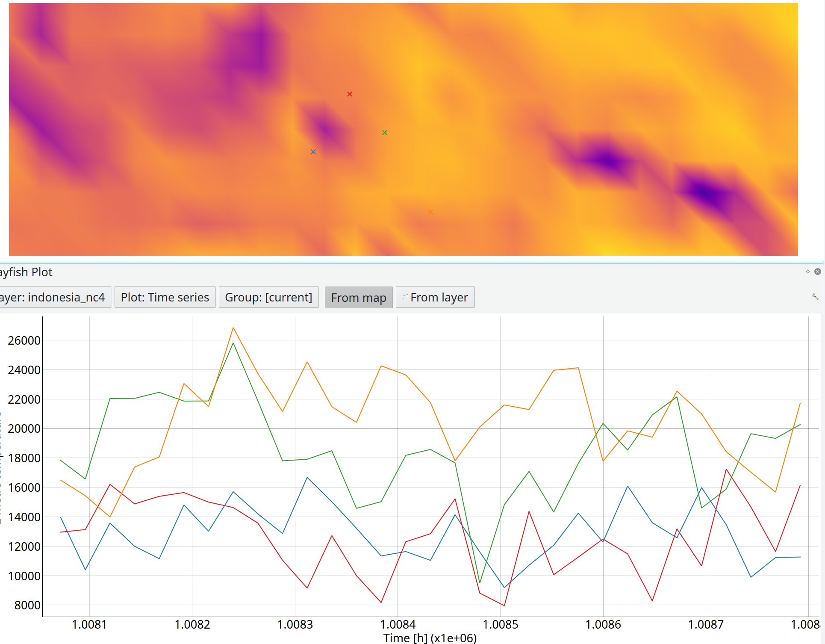Click the Time [h] axis label

[x=430, y=638]
